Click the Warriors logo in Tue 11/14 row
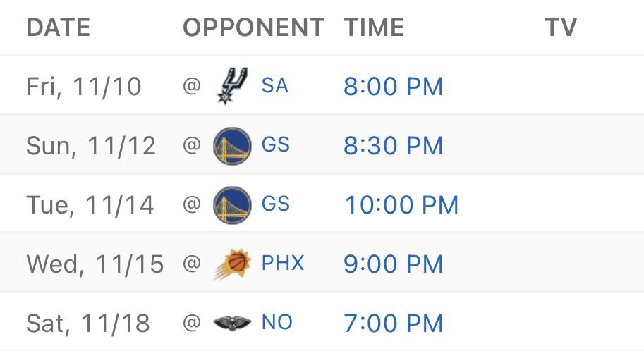This screenshot has height=351, width=644. [231, 204]
